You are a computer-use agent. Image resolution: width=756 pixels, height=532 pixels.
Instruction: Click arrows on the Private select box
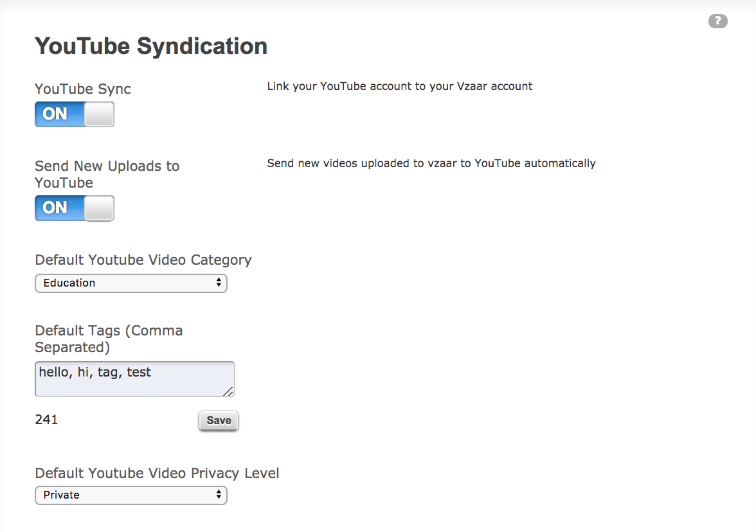(x=219, y=495)
